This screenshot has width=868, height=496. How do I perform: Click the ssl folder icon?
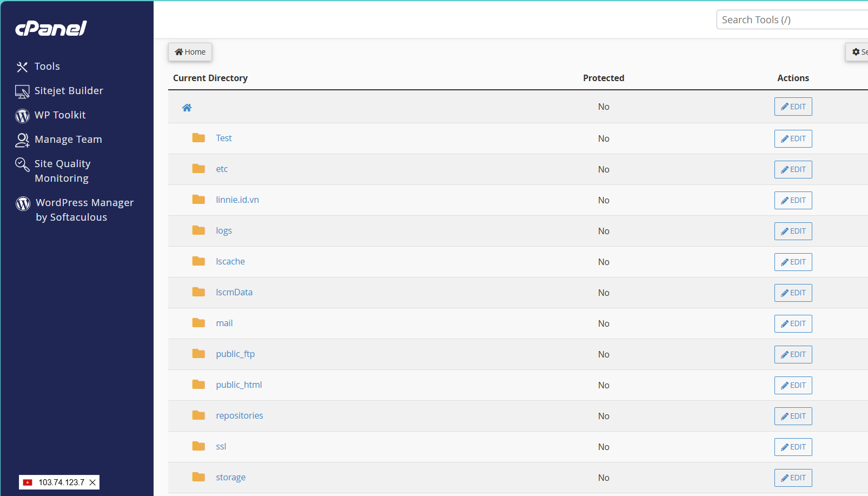pos(198,446)
